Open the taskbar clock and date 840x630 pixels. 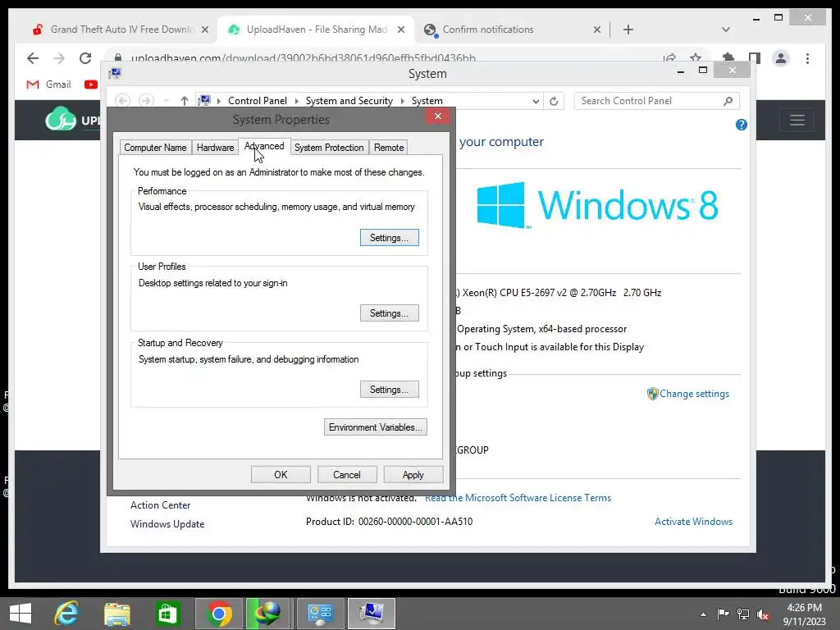[804, 614]
